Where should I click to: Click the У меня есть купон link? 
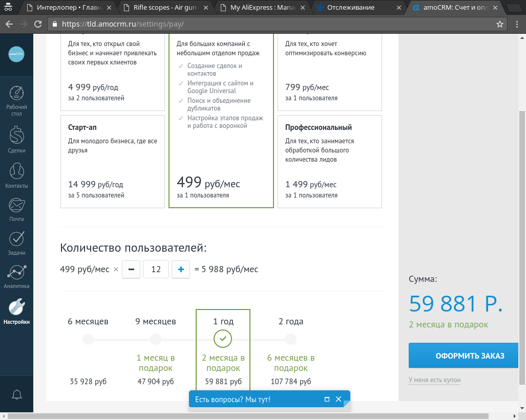point(434,380)
